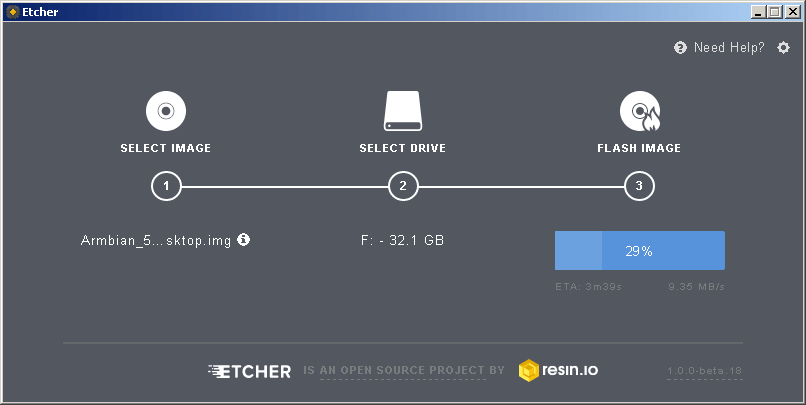The height and width of the screenshot is (405, 806).
Task: Show image info via the info icon
Action: tap(244, 240)
